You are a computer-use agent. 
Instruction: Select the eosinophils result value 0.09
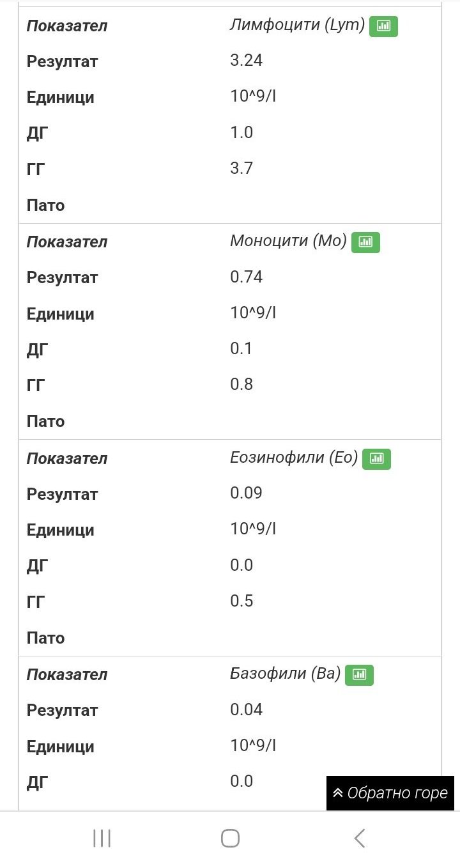tap(246, 493)
